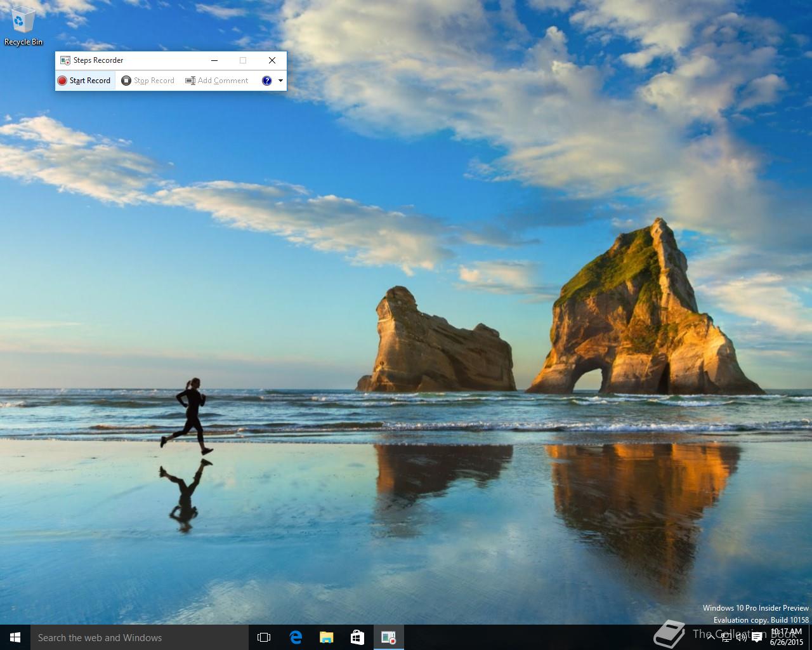The height and width of the screenshot is (650, 812).
Task: Open File Explorer from the taskbar
Action: tap(327, 637)
